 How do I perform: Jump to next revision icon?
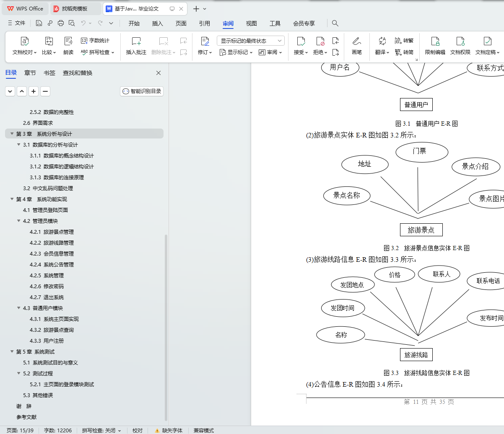(335, 52)
